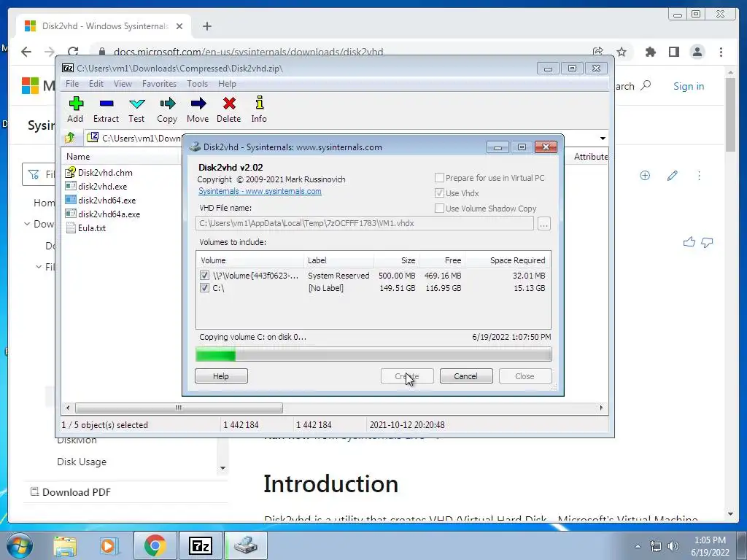Click Disk Usage in docs sidebar
The image size is (747, 560).
[82, 462]
